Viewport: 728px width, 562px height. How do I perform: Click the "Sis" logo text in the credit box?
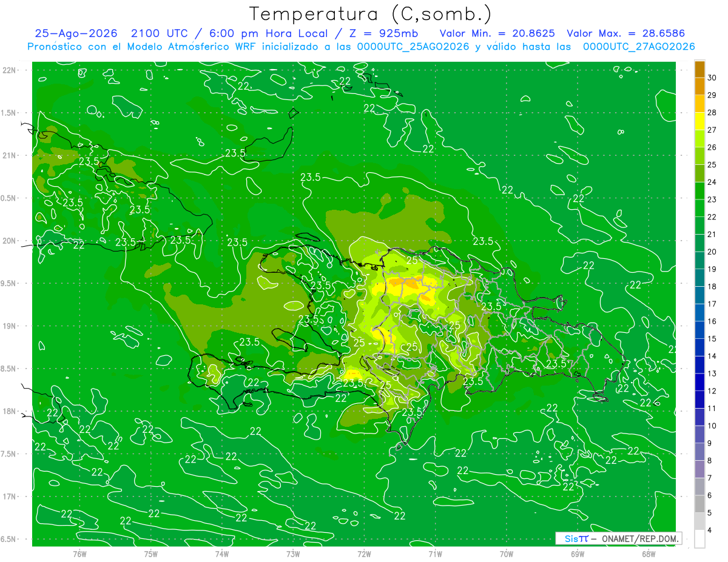coord(571,538)
